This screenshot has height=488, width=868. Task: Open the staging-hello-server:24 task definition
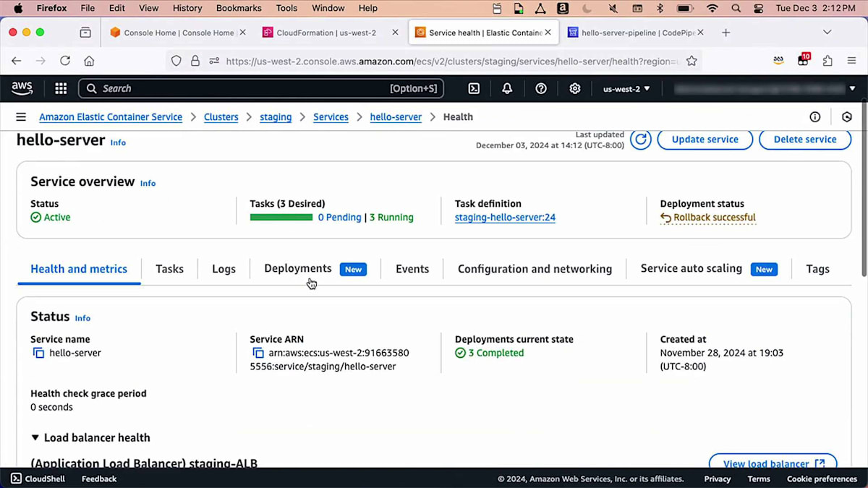(x=505, y=217)
